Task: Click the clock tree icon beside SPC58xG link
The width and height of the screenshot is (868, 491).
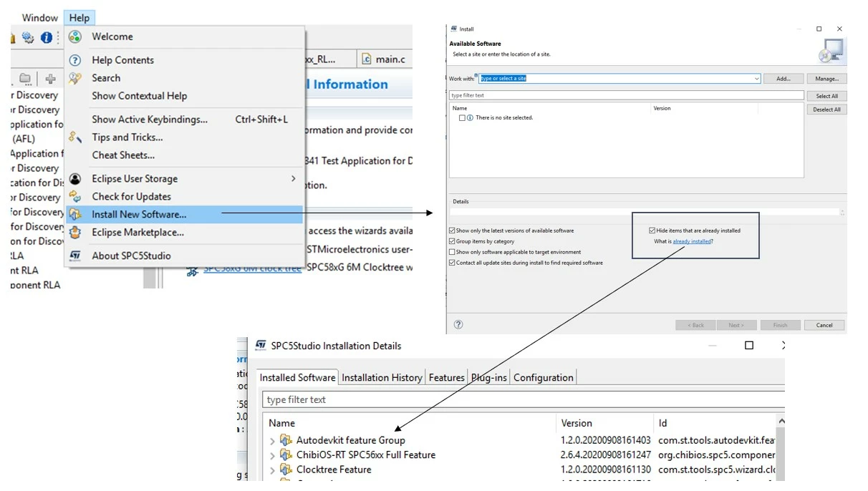Action: (x=192, y=272)
